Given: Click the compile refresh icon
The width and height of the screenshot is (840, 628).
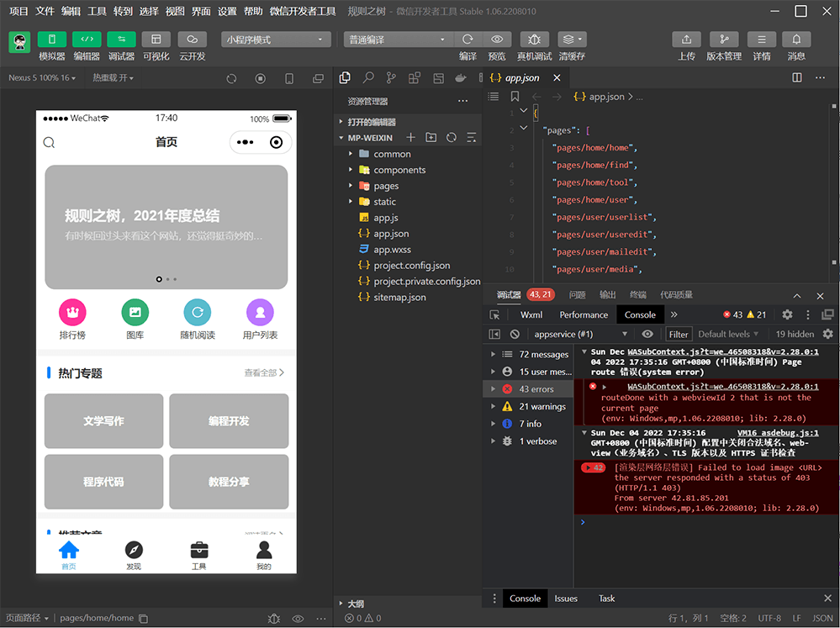Looking at the screenshot, I should click(x=468, y=40).
